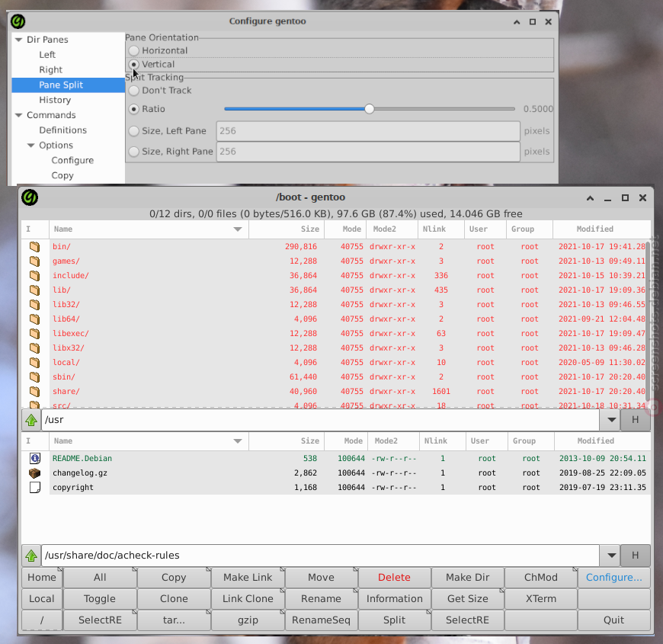Click the folder icon beside bin/
Screen dimensions: 663x644
pyautogui.click(x=34, y=246)
